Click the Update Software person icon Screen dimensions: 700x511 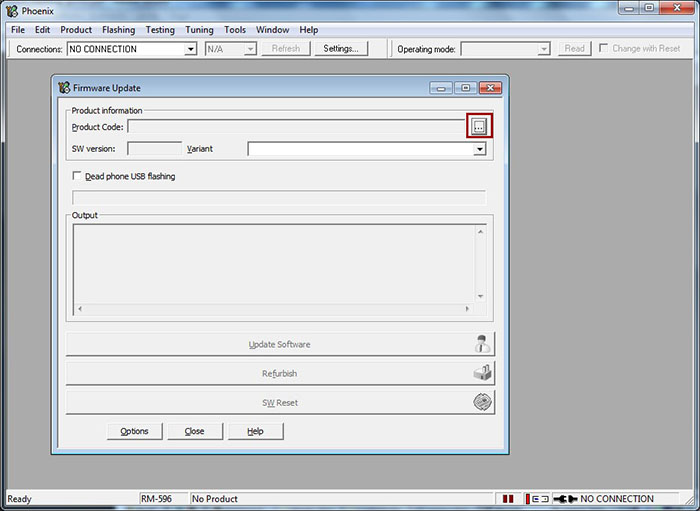click(482, 344)
